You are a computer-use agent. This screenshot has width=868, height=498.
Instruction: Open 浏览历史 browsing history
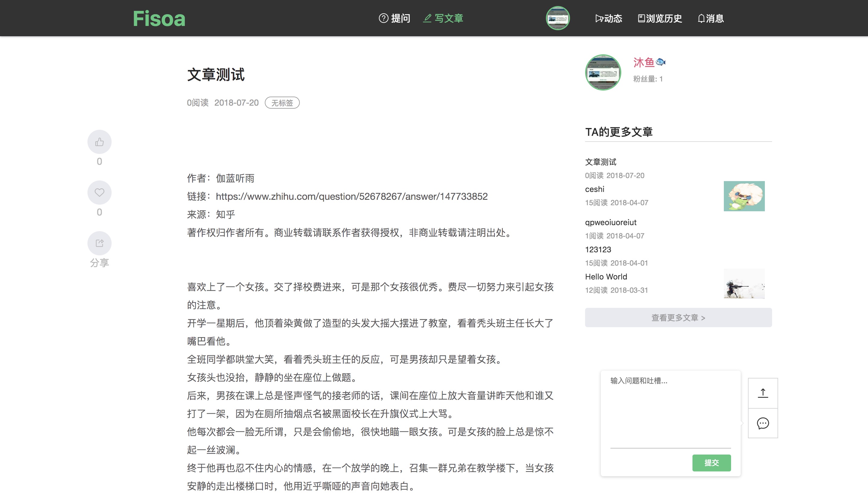point(660,18)
